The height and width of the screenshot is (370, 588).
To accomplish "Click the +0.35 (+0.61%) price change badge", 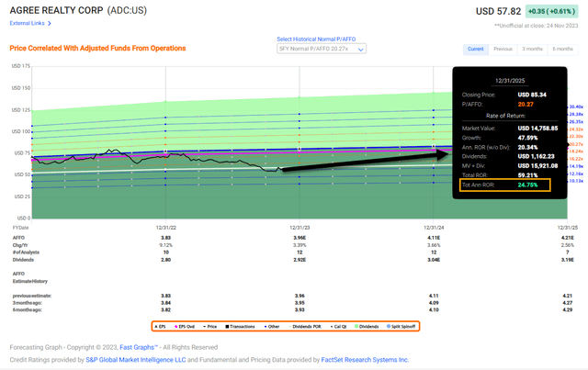I will tap(551, 11).
